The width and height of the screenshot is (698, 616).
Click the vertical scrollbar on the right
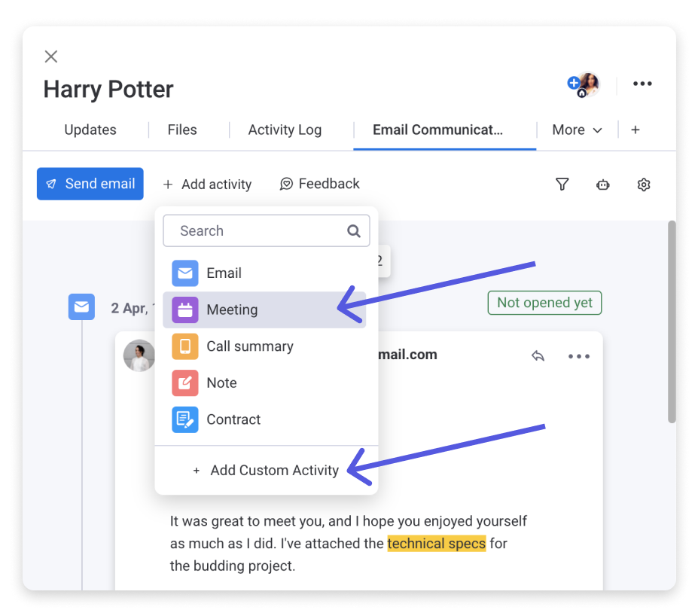click(672, 322)
